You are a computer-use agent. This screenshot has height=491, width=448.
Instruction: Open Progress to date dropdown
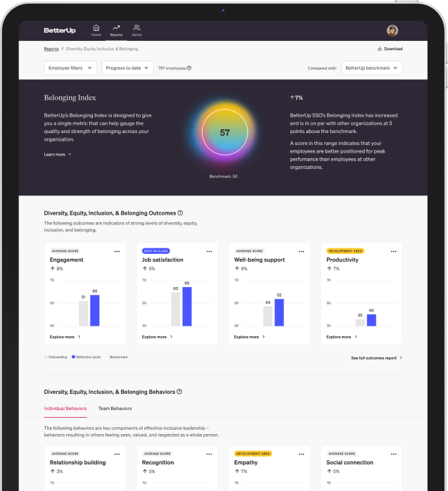127,68
